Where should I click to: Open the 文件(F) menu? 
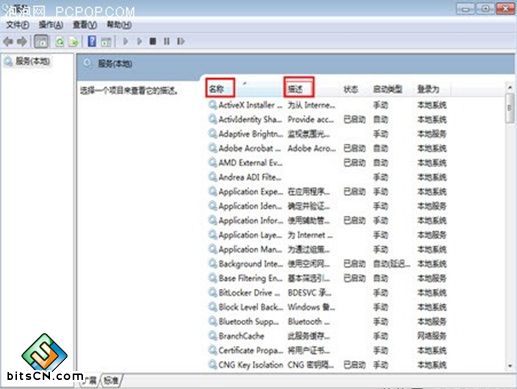[18, 25]
